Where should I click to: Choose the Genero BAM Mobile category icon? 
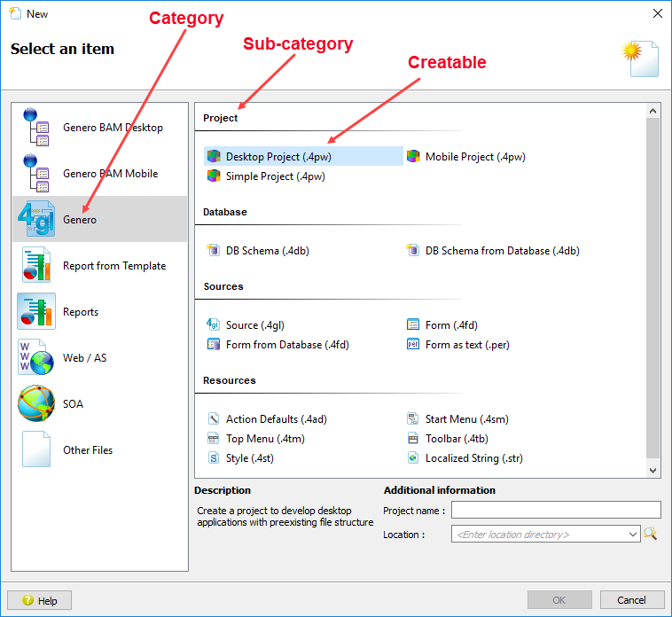coord(36,174)
